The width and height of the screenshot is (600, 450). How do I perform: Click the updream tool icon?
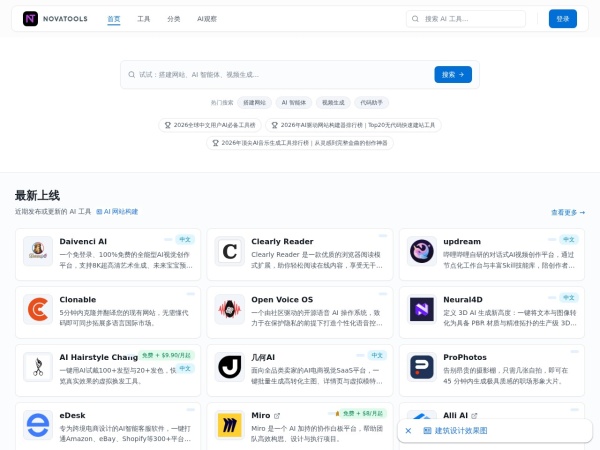click(422, 251)
